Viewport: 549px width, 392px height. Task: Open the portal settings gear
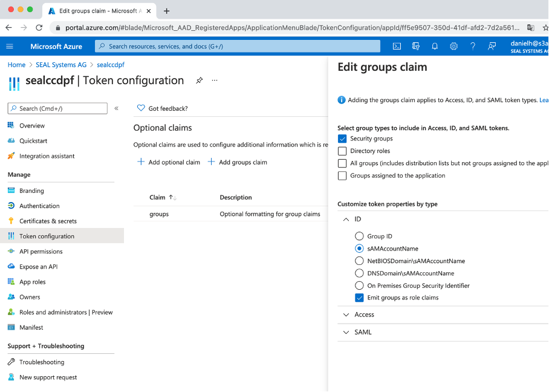454,46
